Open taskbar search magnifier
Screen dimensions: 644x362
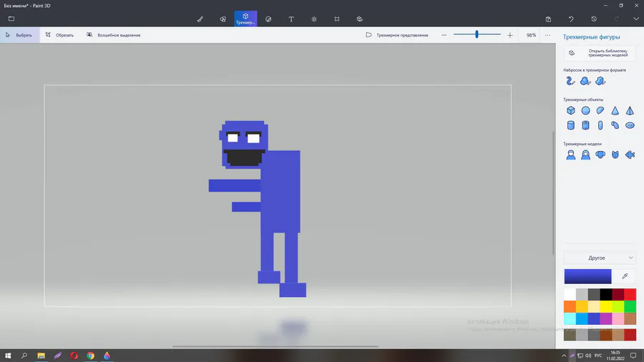(x=24, y=356)
